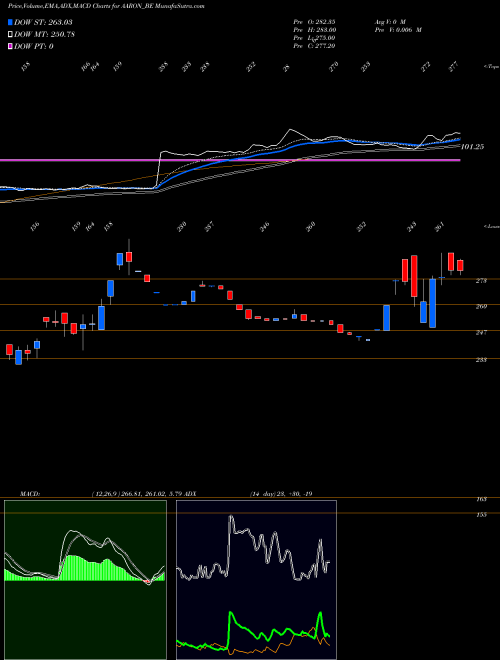The height and width of the screenshot is (660, 500).
Task: Click the 269 price level label
Action: 481,306
